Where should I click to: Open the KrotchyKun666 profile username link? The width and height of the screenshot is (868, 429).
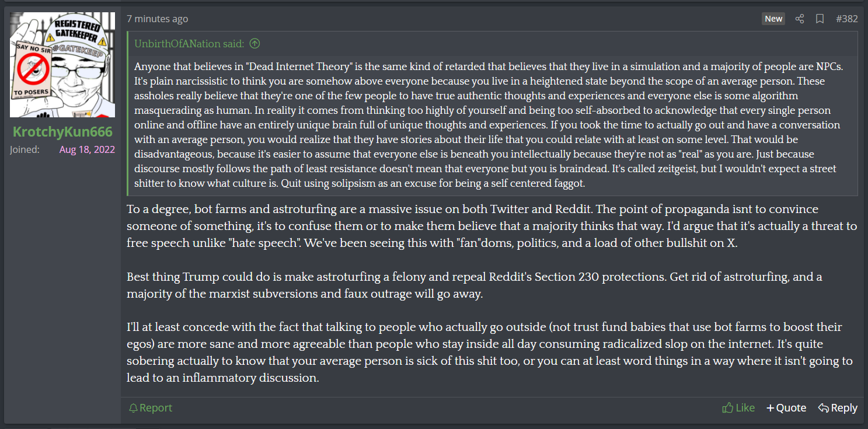(x=62, y=131)
